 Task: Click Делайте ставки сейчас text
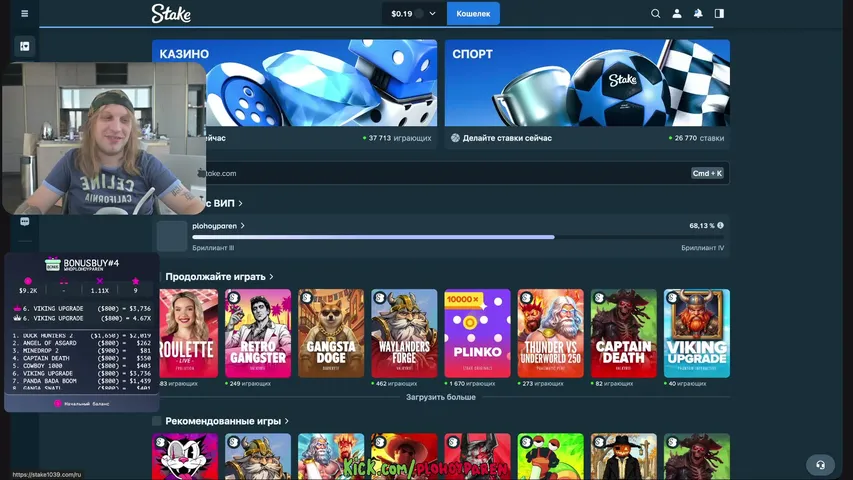(507, 138)
